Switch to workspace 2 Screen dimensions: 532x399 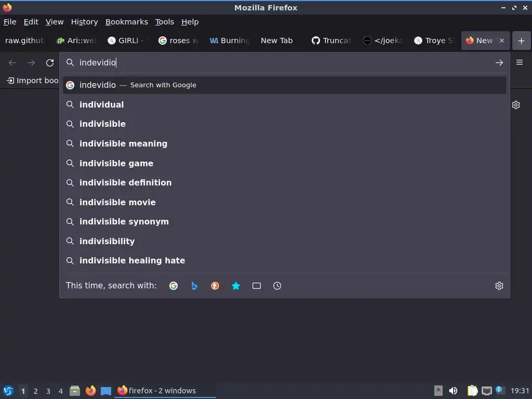point(36,391)
